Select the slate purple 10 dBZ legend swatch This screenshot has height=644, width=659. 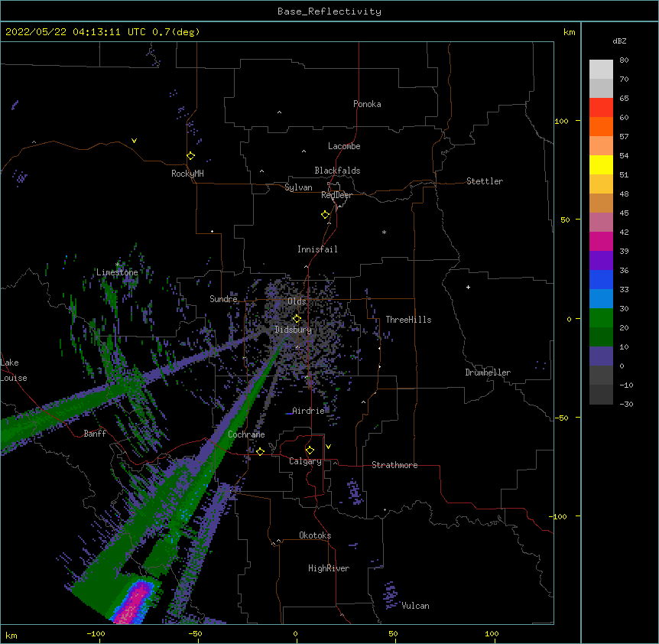click(601, 356)
